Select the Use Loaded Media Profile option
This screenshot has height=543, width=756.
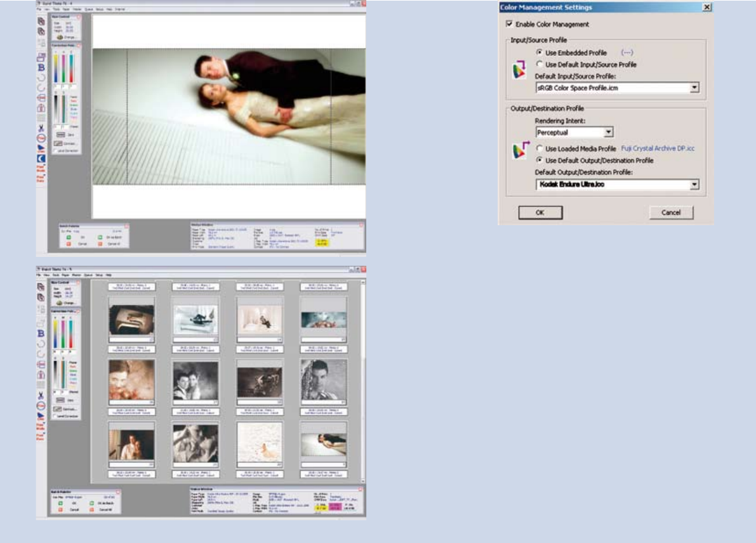(539, 148)
